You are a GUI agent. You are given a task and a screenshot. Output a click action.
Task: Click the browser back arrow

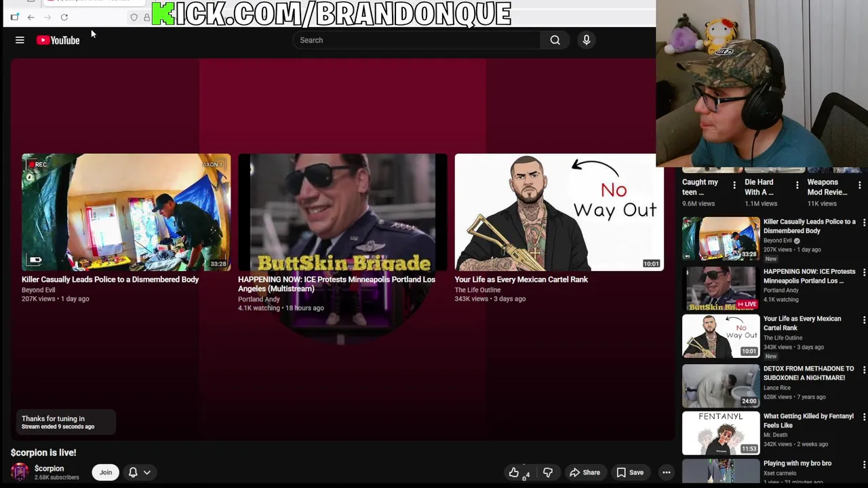coord(31,17)
